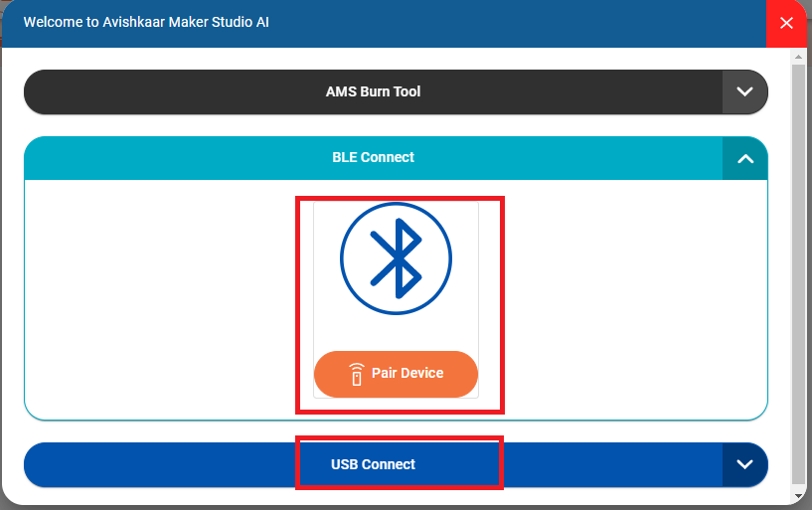Image resolution: width=812 pixels, height=510 pixels.
Task: Close the welcome dialog with the red X
Action: click(786, 23)
